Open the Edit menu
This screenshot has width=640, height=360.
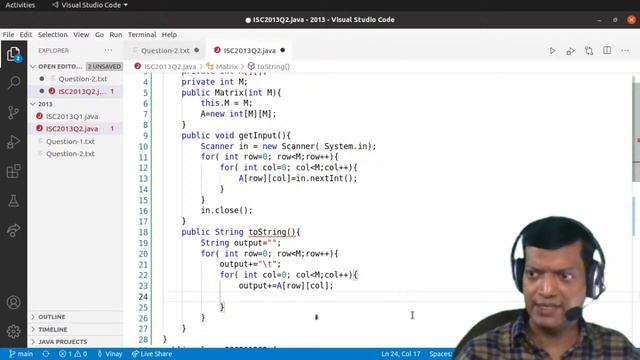coord(26,35)
